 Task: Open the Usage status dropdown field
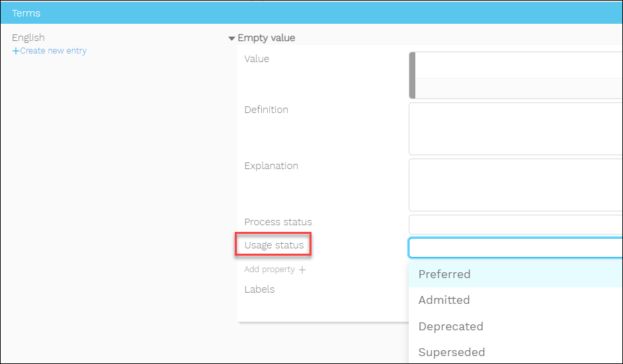coord(516,248)
